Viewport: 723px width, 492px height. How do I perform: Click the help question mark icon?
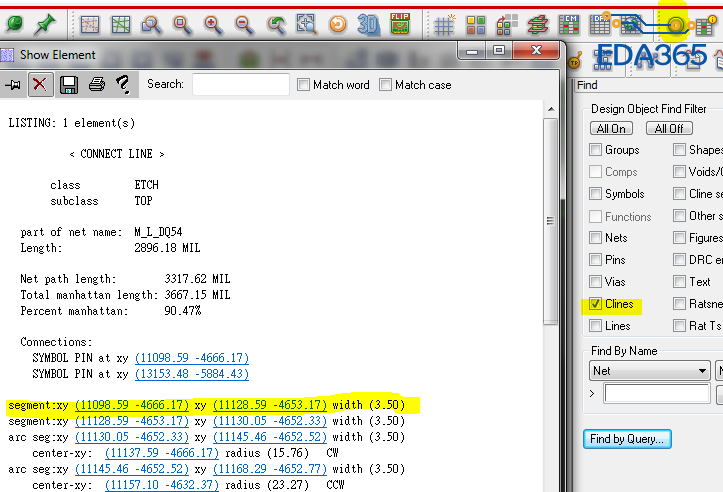tap(123, 84)
